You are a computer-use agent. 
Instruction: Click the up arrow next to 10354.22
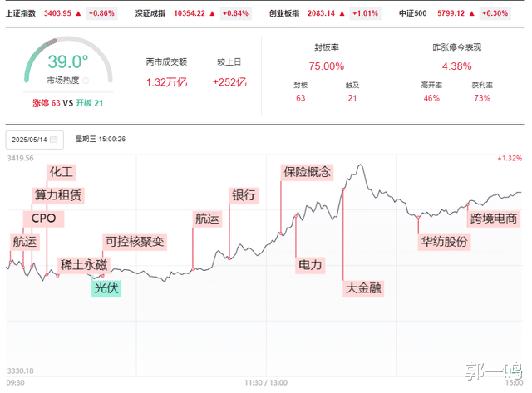[x=214, y=14]
